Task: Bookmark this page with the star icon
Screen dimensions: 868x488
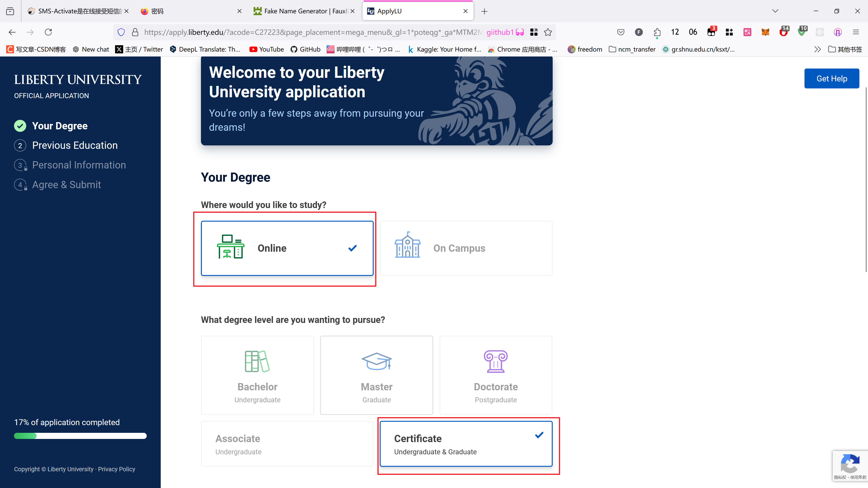Action: pos(548,32)
